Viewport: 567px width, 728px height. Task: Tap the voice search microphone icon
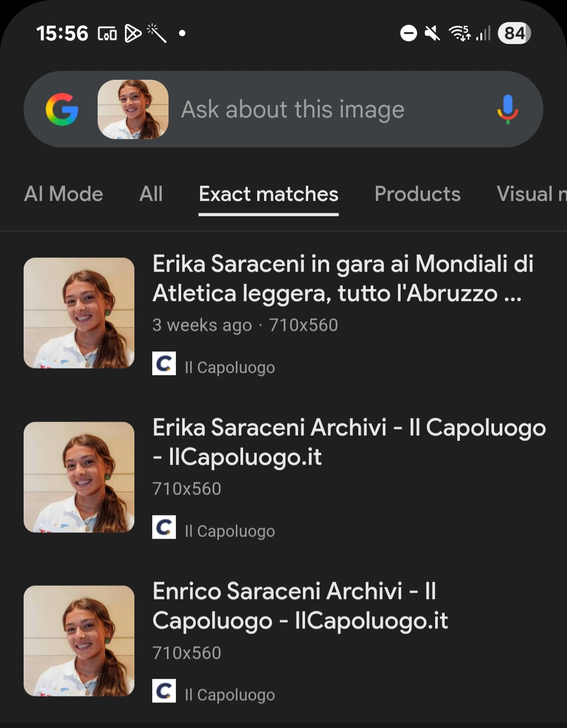coord(507,109)
